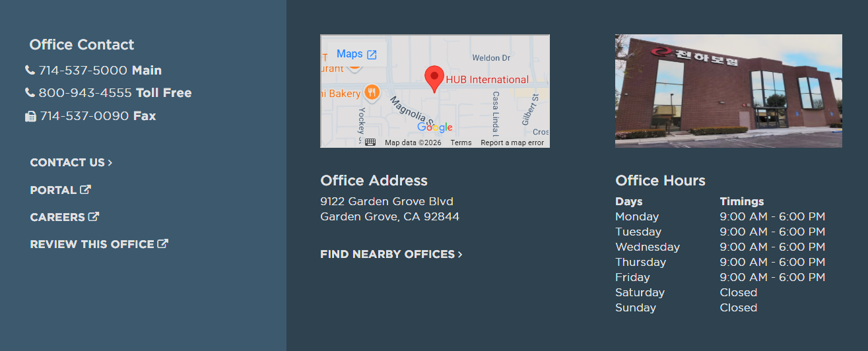Click the arrow after FIND NEARBY OFFICES

click(460, 255)
